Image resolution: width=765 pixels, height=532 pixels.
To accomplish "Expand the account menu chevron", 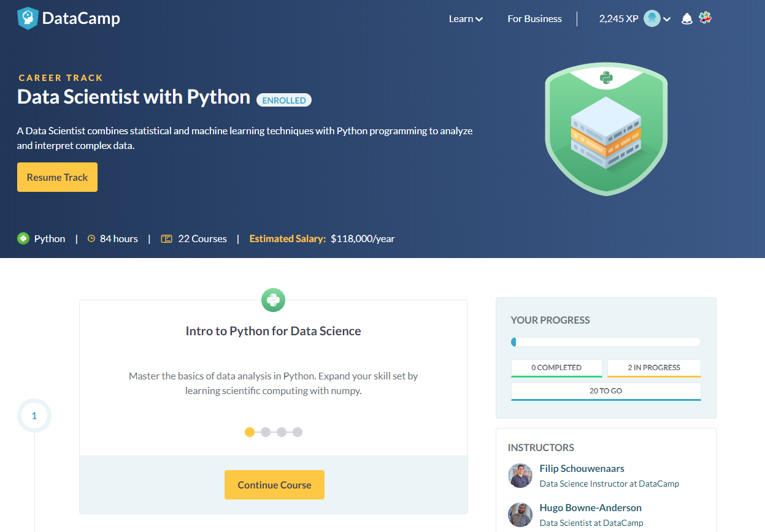I will [x=667, y=20].
